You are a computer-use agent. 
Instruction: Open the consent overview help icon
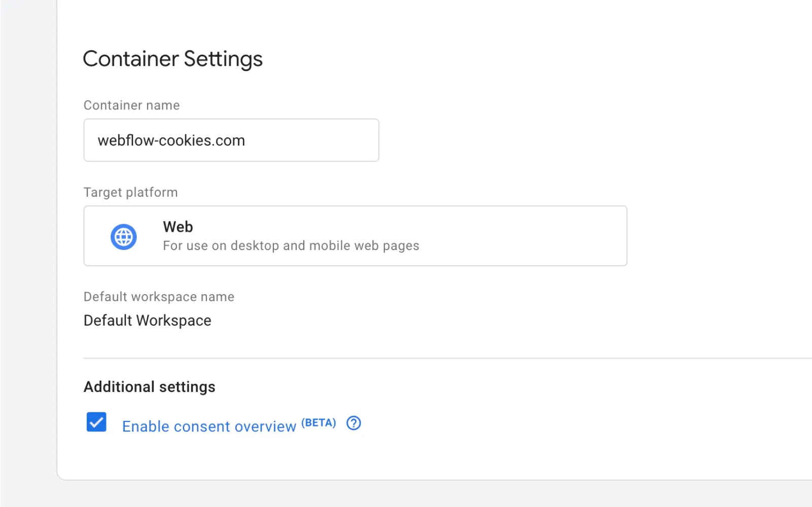(354, 423)
